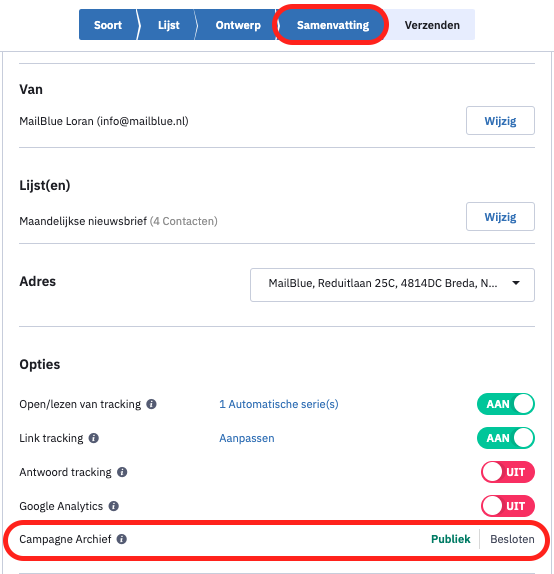The height and width of the screenshot is (574, 554).
Task: Turn off Open/lezen van tracking toggle
Action: click(506, 404)
